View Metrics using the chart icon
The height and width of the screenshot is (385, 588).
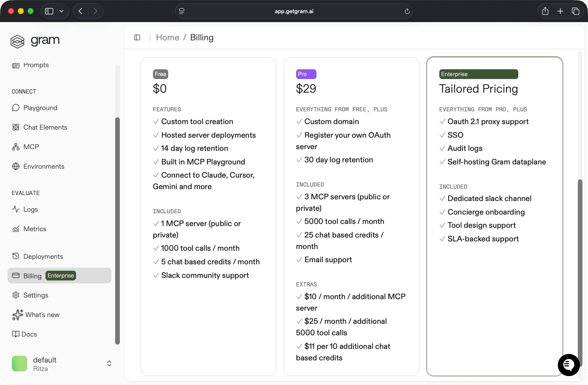15,229
